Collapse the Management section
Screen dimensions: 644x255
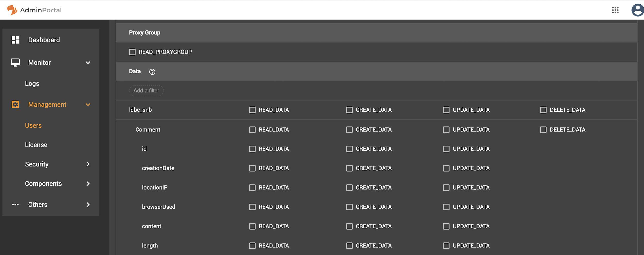[x=88, y=104]
